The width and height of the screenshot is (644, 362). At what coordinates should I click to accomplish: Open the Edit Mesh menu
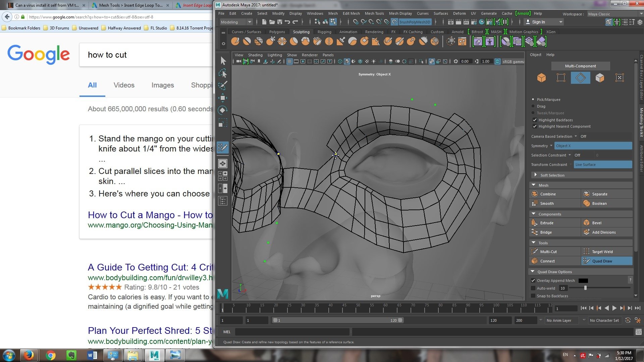coord(351,13)
